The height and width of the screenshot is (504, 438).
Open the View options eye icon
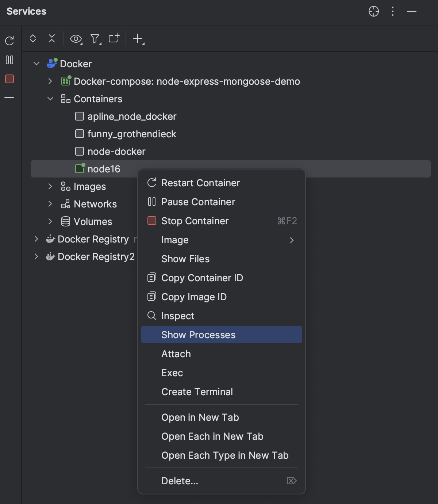click(76, 39)
